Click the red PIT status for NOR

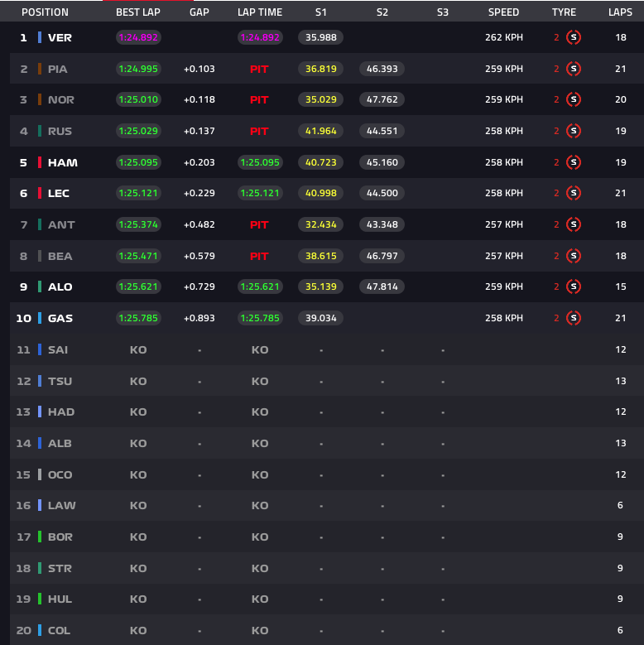(x=259, y=99)
